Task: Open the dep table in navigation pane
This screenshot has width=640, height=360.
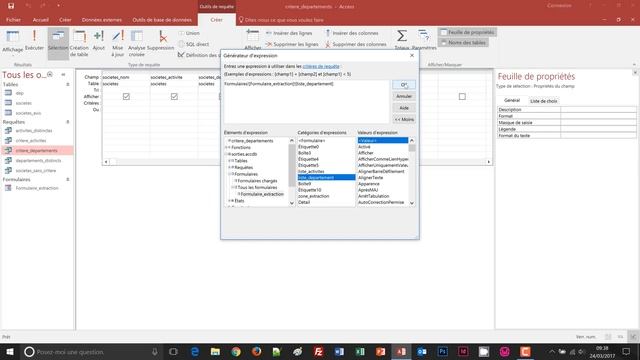Action: pos(20,93)
